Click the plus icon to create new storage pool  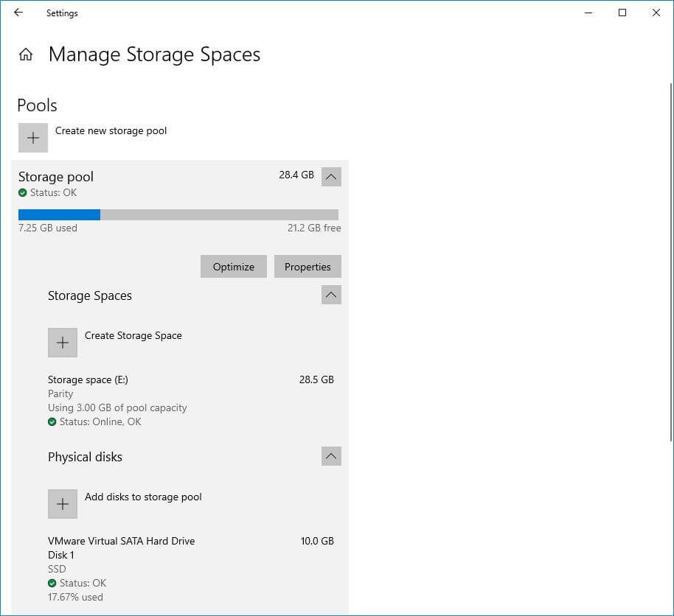[32, 138]
